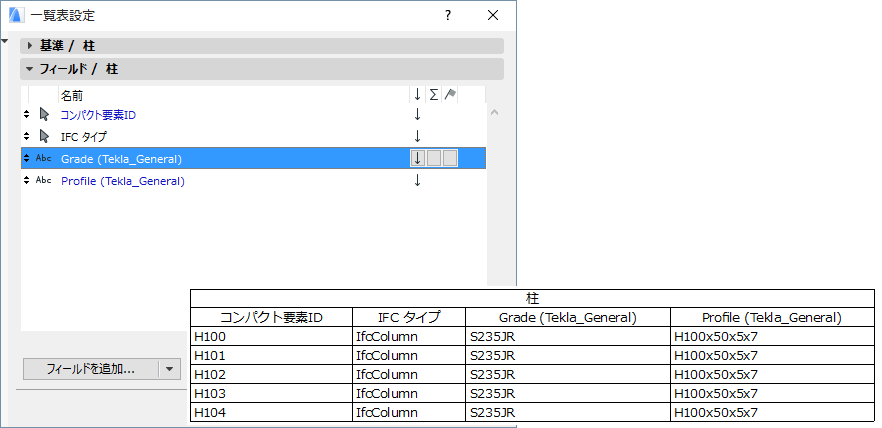Click drag handle of コンパクト要素ID row
882x428 pixels.
pos(27,114)
